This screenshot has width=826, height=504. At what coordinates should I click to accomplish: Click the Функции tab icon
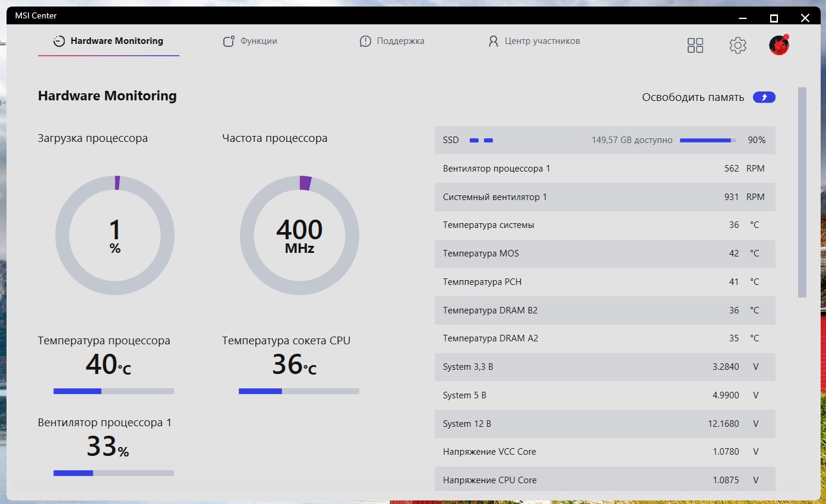[229, 42]
